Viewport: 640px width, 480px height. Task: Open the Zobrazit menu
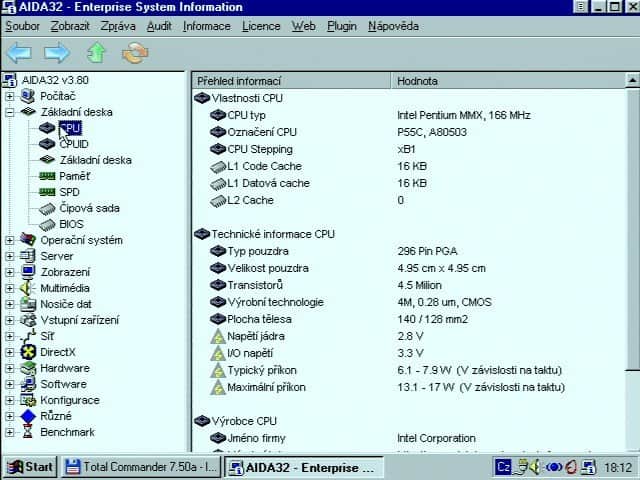pyautogui.click(x=70, y=27)
